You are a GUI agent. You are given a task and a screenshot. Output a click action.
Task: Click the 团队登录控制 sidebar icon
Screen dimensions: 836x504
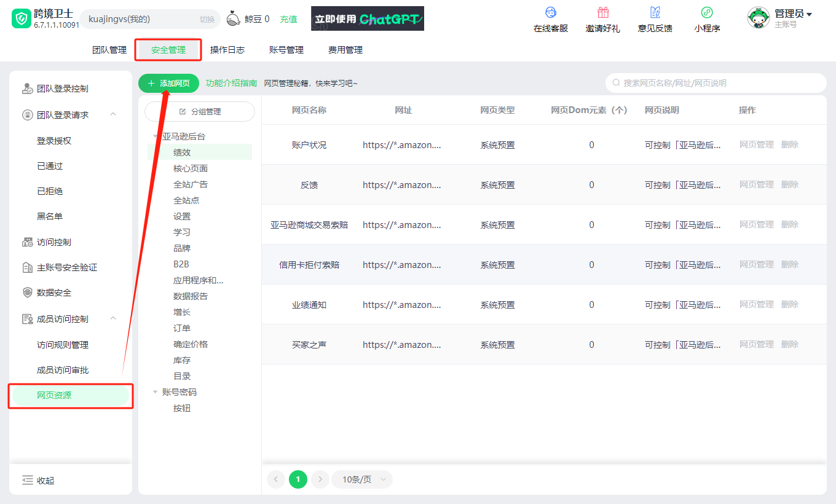click(x=28, y=89)
